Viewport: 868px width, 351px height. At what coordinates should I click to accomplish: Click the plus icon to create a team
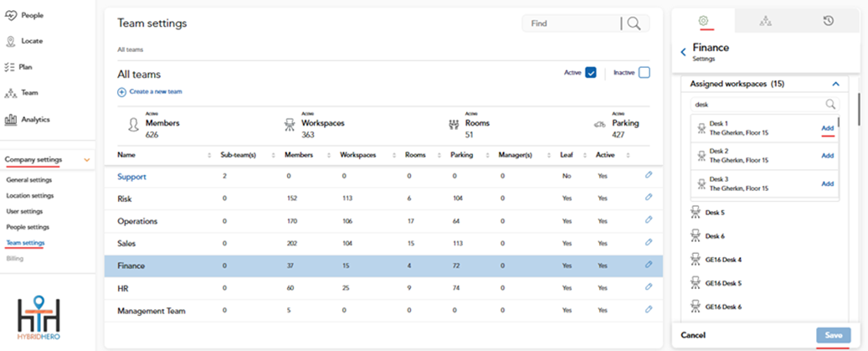click(121, 92)
